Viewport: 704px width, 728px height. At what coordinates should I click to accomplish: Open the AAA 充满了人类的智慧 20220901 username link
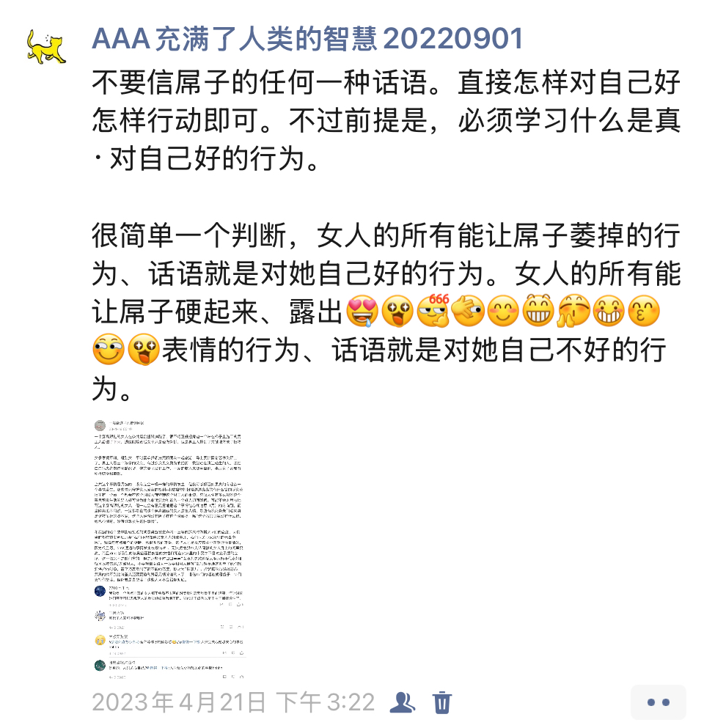[x=307, y=39]
